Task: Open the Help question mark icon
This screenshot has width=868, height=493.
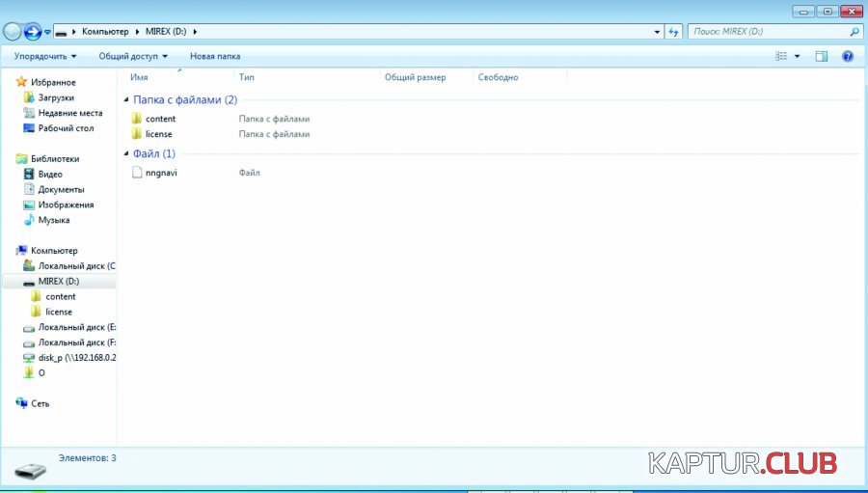Action: pos(848,57)
